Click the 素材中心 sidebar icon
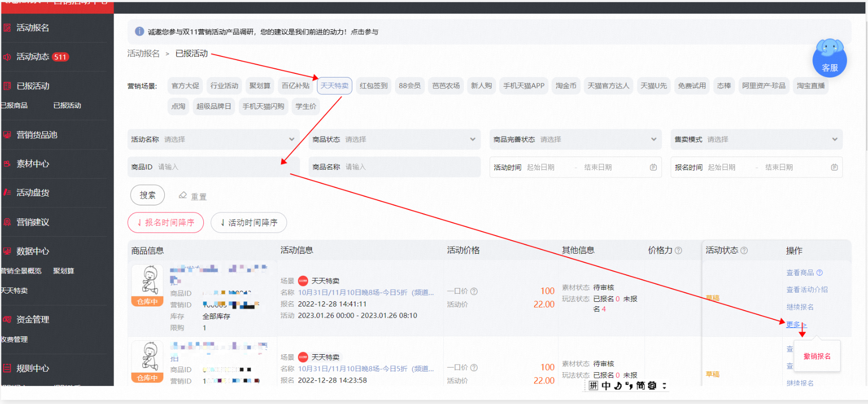 7,164
